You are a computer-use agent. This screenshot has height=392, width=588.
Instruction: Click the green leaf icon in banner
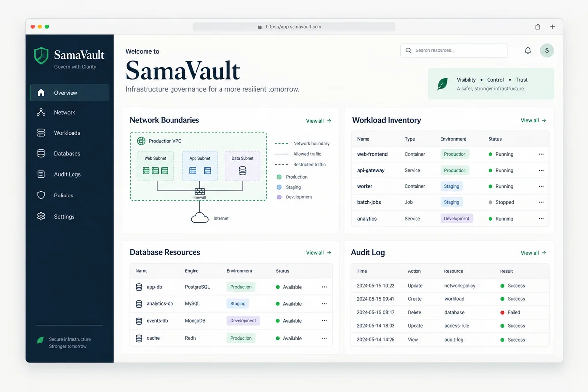tap(442, 84)
